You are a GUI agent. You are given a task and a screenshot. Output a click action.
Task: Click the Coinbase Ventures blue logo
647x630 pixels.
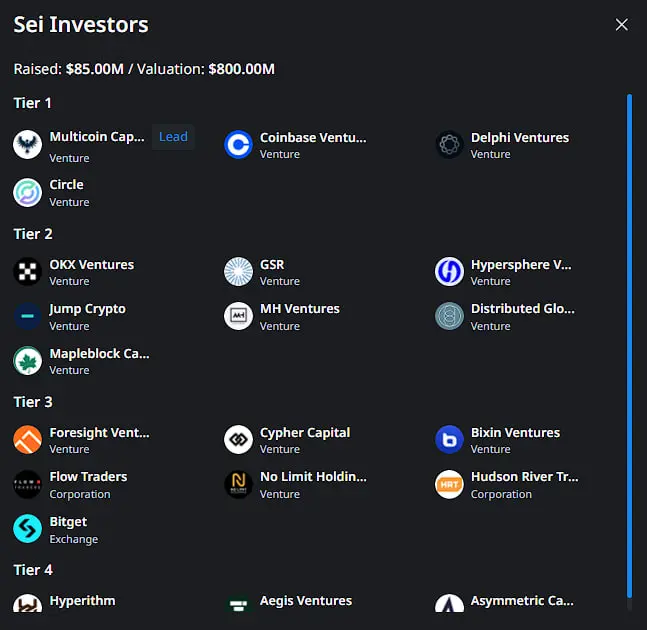tap(238, 144)
